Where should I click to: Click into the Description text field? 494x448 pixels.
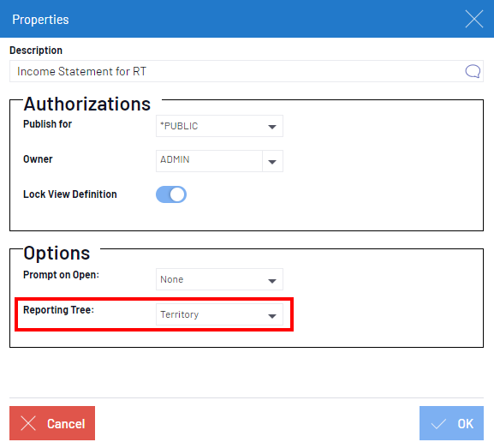[236, 71]
